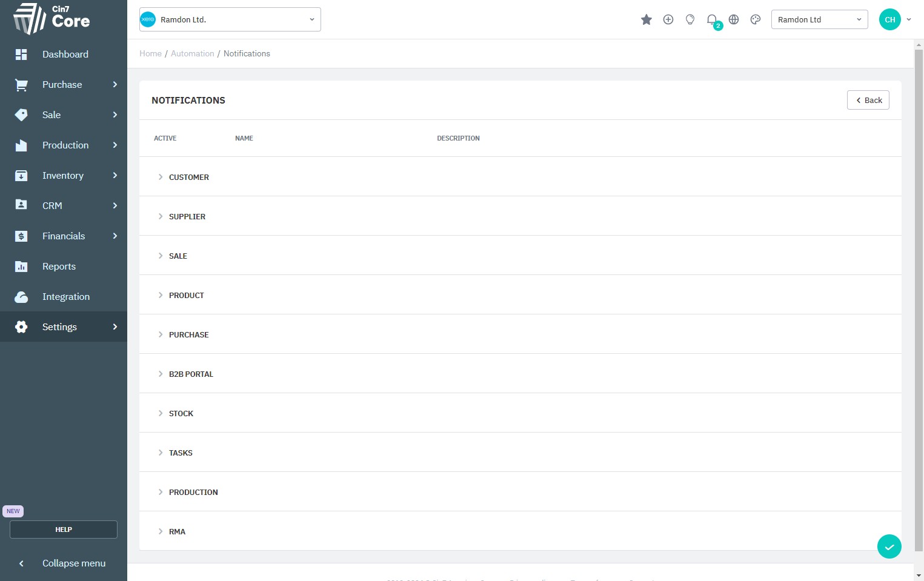Click the Cin7 Core logo
The image size is (924, 581).
52,18
